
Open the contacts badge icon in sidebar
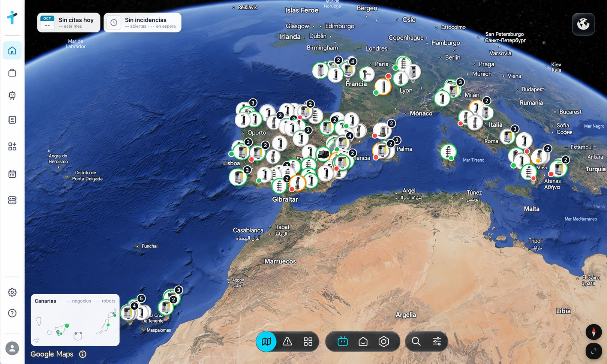pos(12,120)
